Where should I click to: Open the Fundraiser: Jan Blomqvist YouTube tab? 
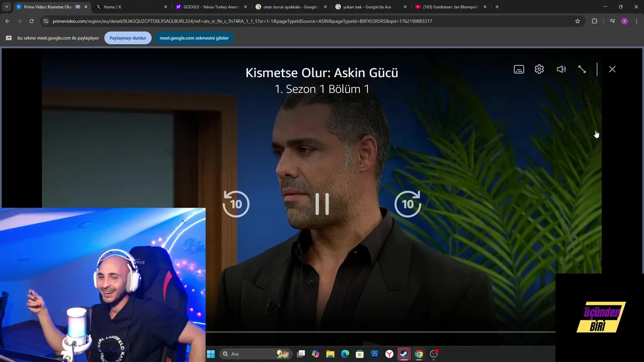coord(449,7)
